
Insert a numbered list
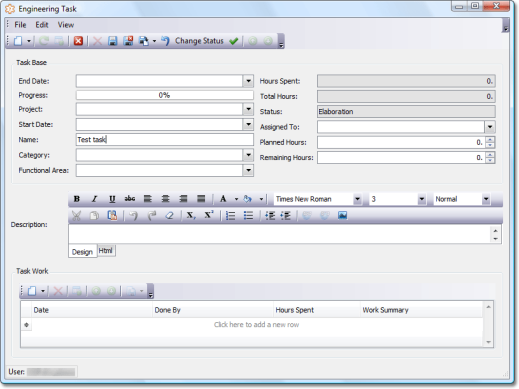(230, 216)
